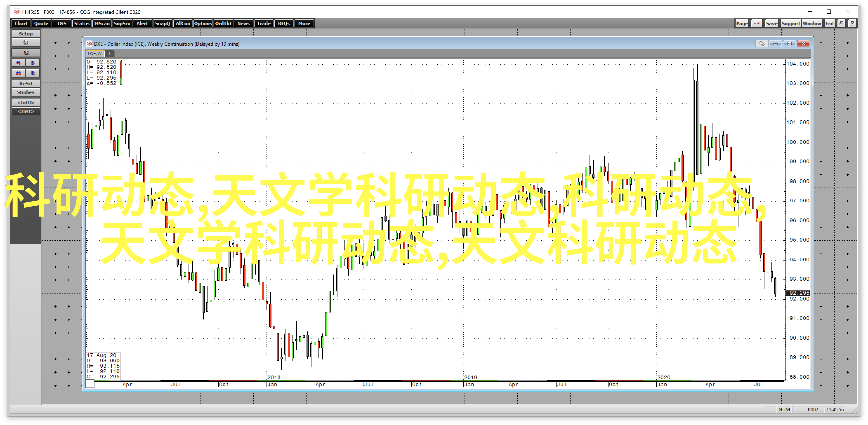
Task: Toggle the <Hist> historical button
Action: click(26, 112)
